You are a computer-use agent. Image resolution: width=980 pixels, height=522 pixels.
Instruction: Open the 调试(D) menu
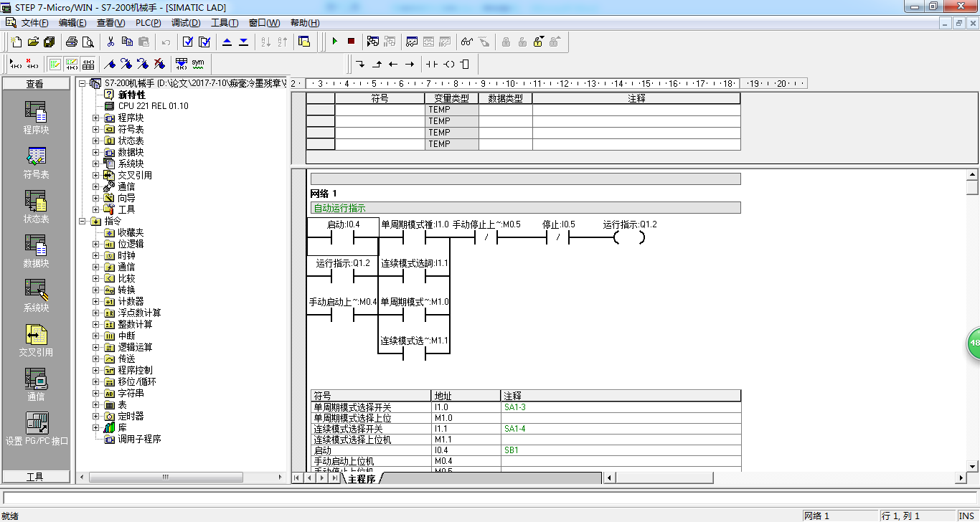pyautogui.click(x=186, y=23)
